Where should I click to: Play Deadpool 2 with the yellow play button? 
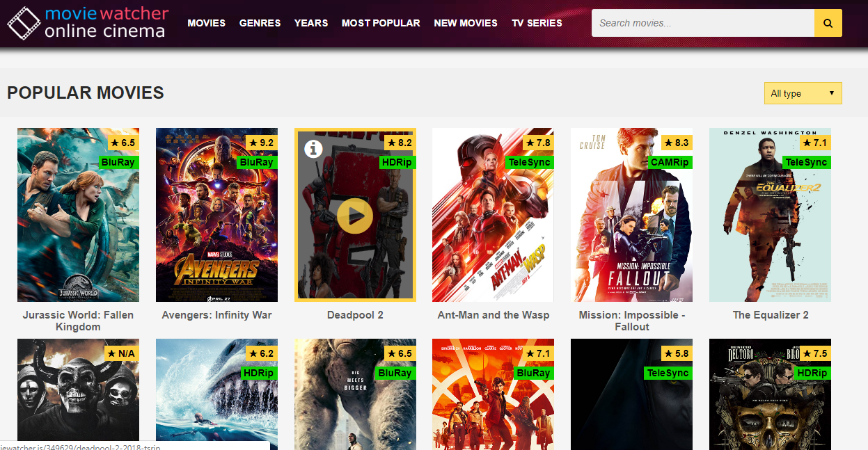tap(355, 216)
